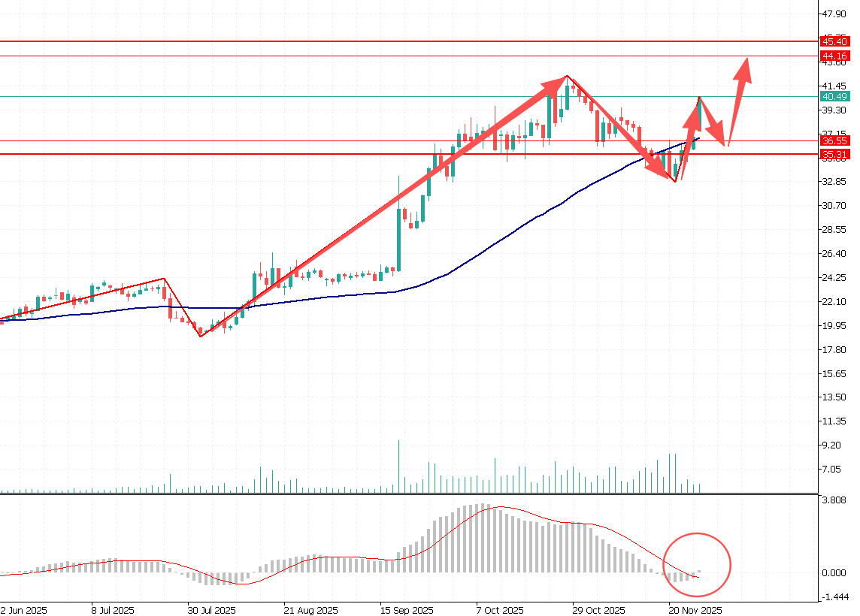Click the 3.808 indicator scale value
Screen dimensions: 860x616
834,500
